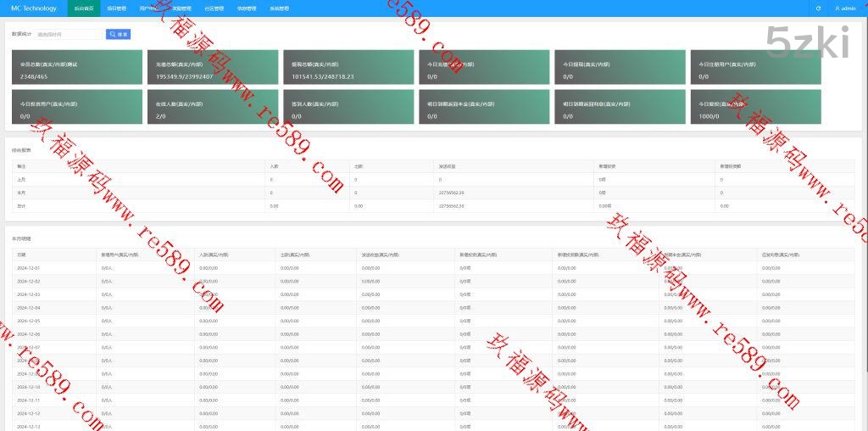Click the blue search button with magnifier
This screenshot has height=431, width=868.
[x=118, y=35]
